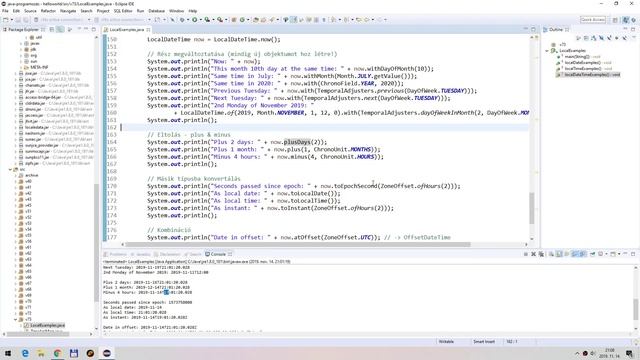
Task: Select localDateTimeExamples() in Outline
Action: coord(588,75)
